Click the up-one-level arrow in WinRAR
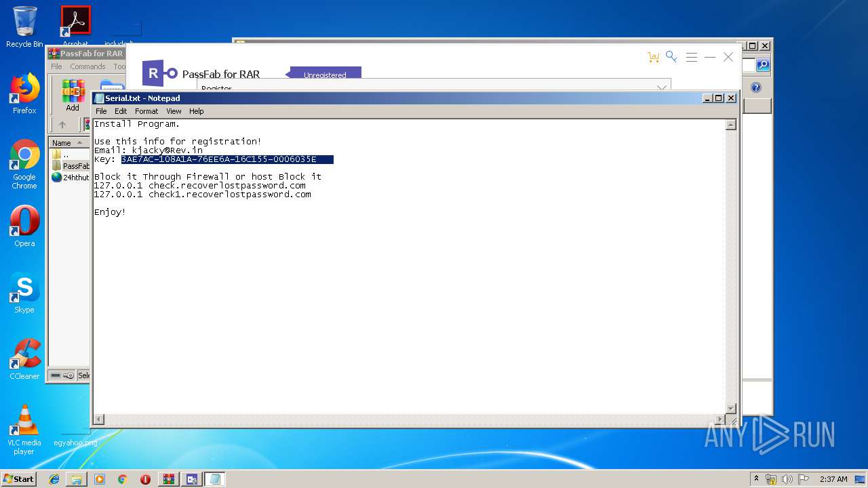The height and width of the screenshot is (488, 868). 62,125
